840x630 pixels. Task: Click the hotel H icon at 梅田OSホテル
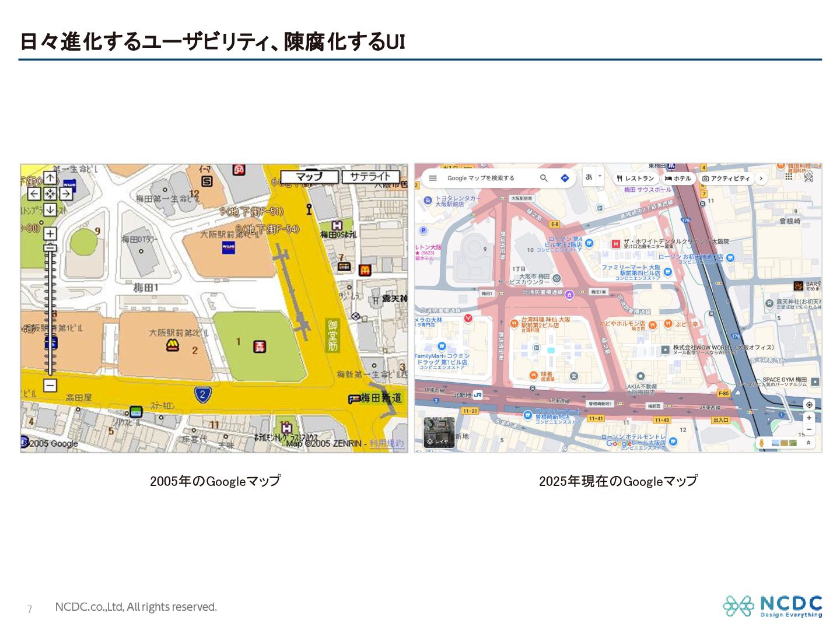[x=337, y=225]
